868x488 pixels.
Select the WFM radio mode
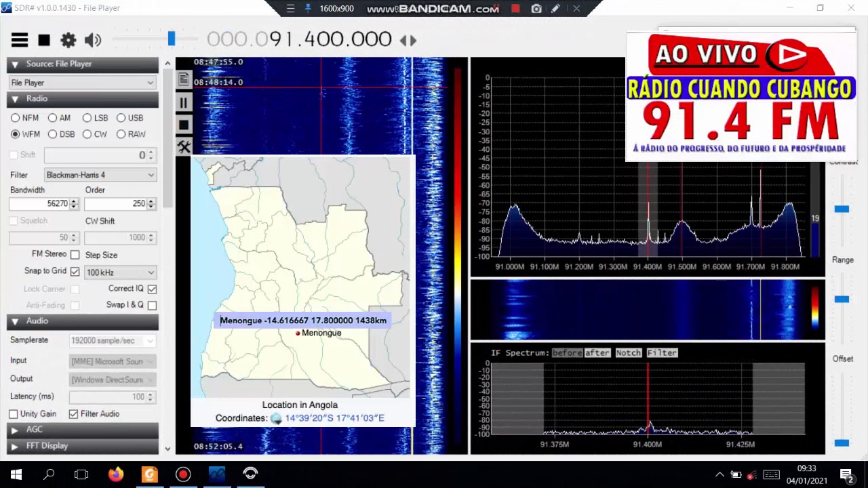(15, 134)
